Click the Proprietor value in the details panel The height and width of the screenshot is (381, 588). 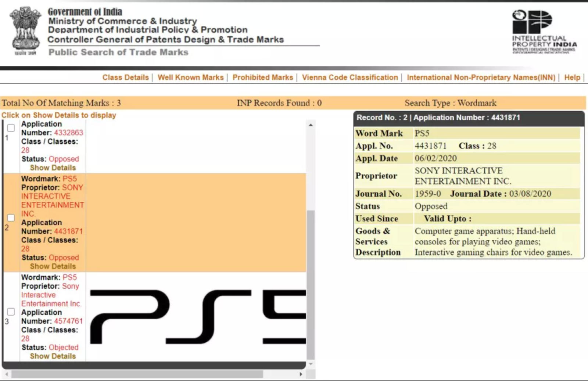tap(463, 176)
